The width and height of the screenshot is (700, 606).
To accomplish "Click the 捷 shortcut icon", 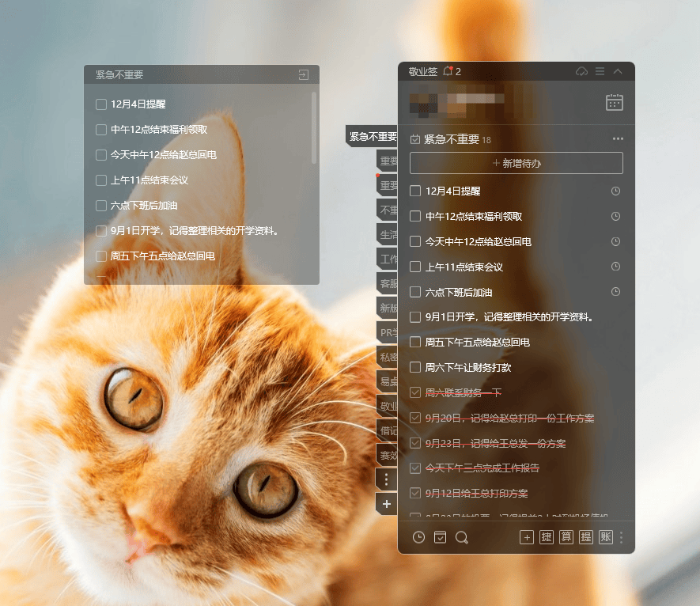I will pyautogui.click(x=547, y=537).
